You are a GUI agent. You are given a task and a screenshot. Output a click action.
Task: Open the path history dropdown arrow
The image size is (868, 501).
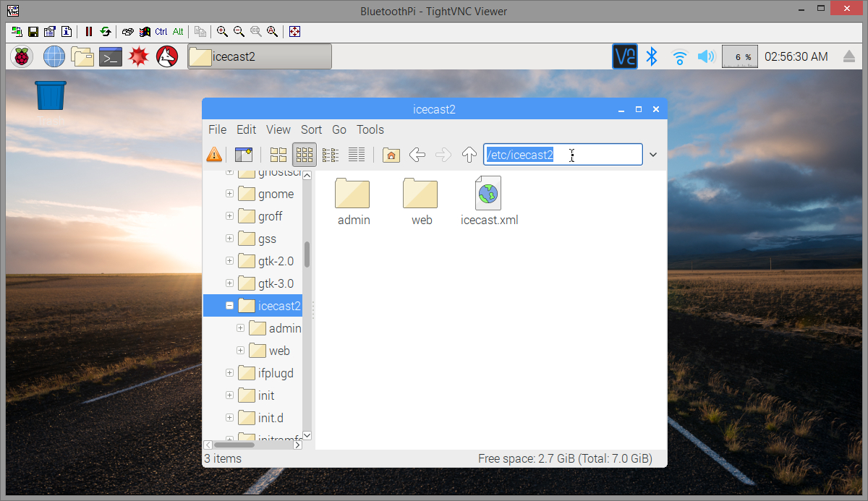(x=653, y=155)
